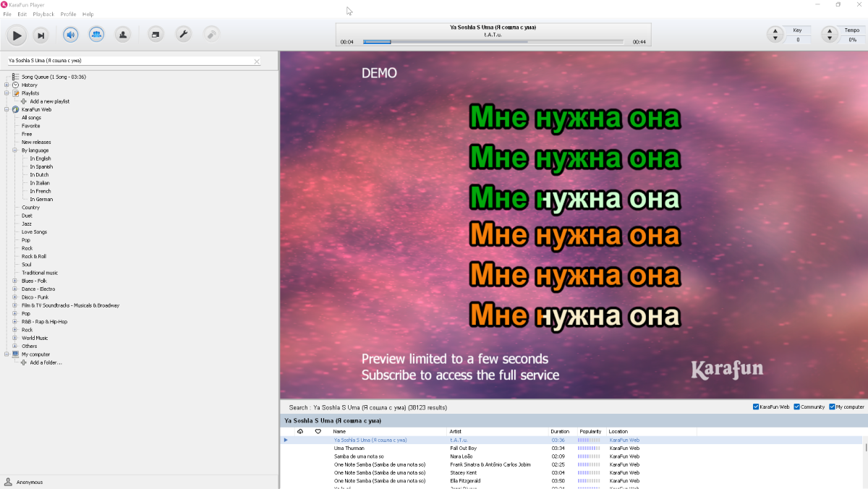Screen dimensions: 868x489
Task: Click the KaraFun Web globe icon
Action: [15, 109]
